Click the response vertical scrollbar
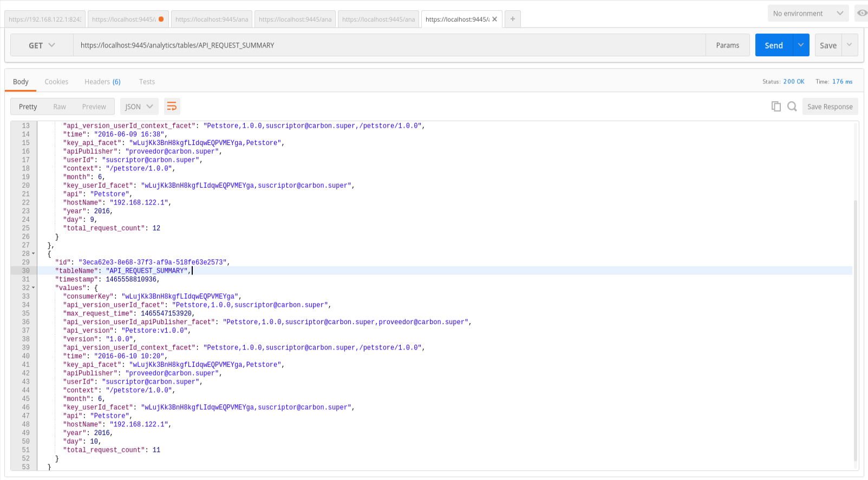This screenshot has height=480, width=868. point(856,330)
